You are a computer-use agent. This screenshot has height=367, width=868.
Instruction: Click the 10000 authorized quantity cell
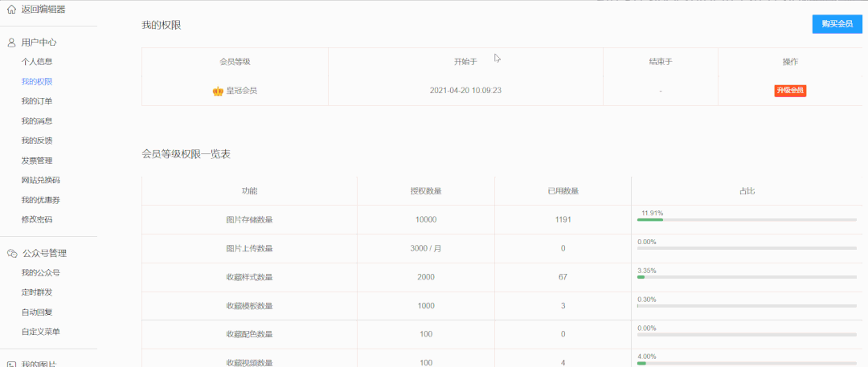pyautogui.click(x=426, y=220)
